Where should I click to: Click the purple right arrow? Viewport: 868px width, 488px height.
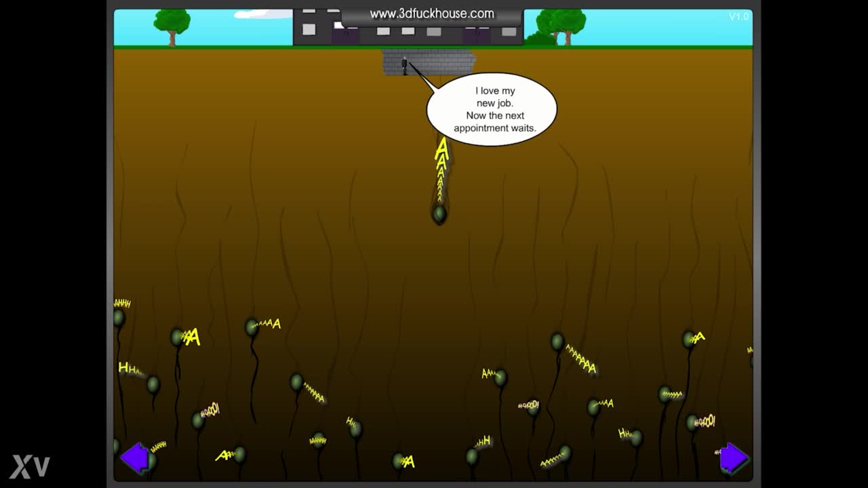click(x=733, y=457)
